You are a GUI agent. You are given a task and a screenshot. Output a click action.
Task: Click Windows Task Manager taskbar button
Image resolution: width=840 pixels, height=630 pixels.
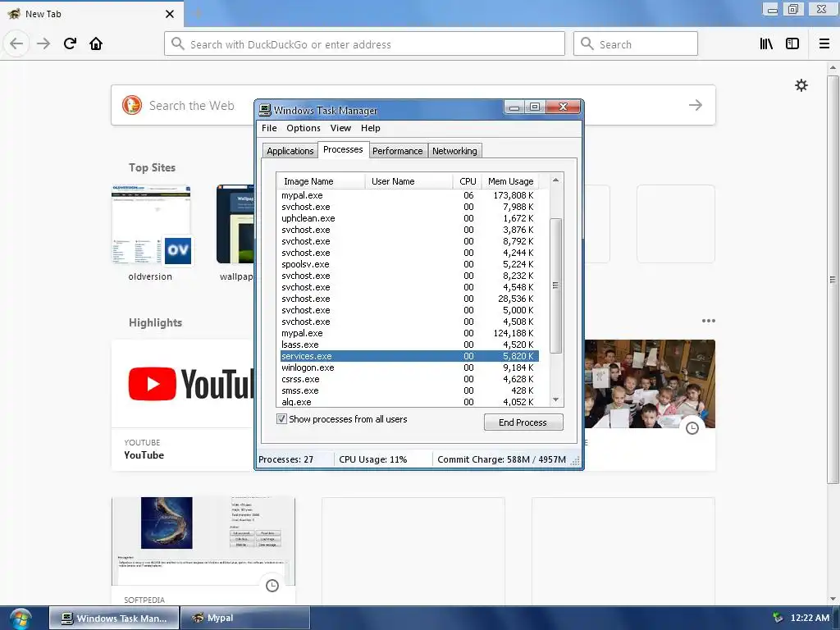[x=114, y=619]
